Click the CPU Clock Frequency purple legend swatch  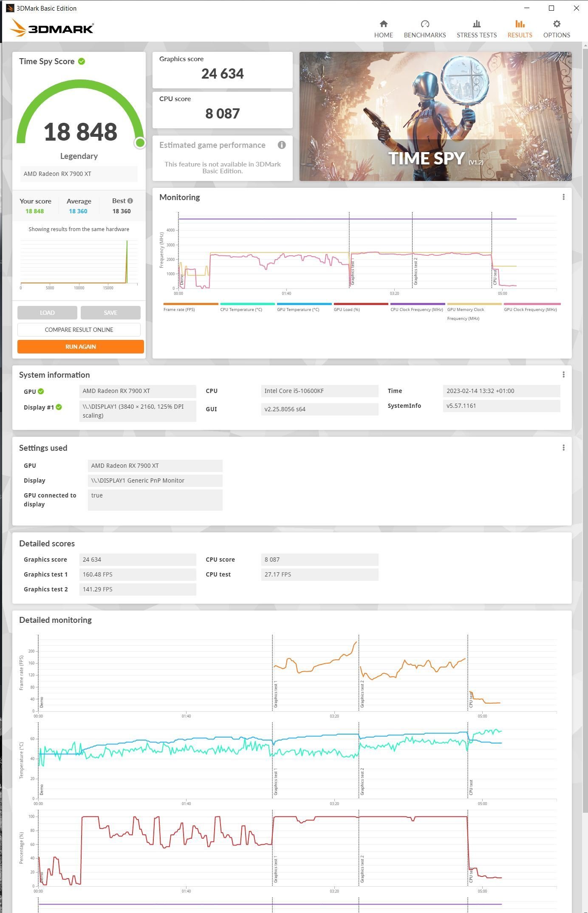[417, 304]
